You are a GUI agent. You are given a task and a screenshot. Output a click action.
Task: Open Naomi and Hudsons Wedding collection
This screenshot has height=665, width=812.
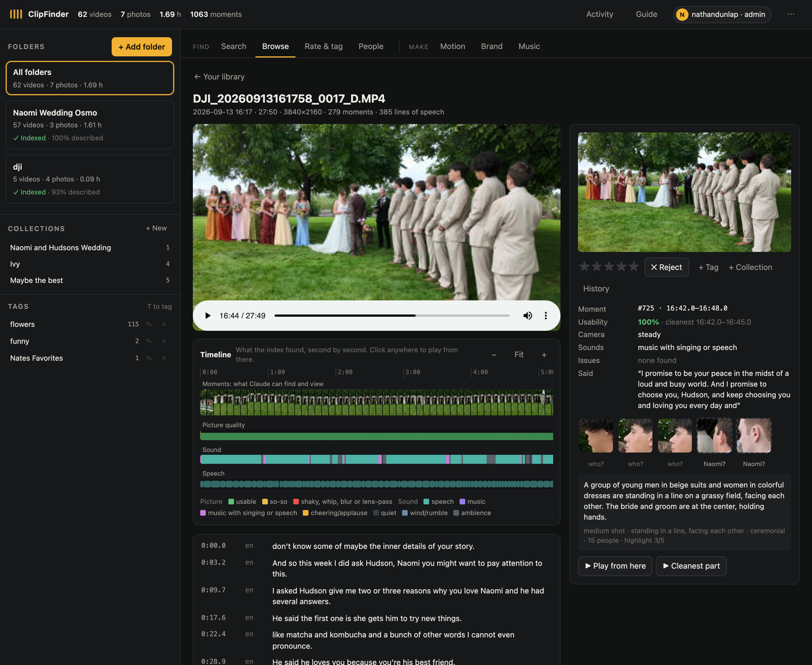[90, 247]
